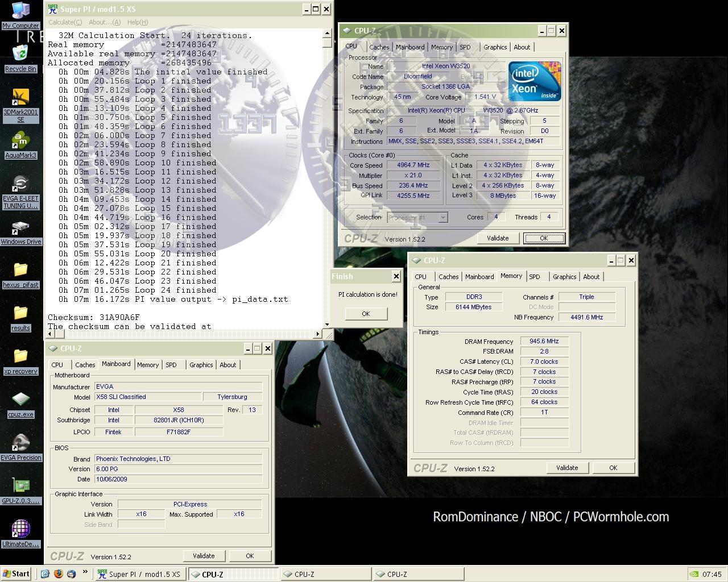Open CPU tab in mainboard CPU-Z window

(57, 365)
